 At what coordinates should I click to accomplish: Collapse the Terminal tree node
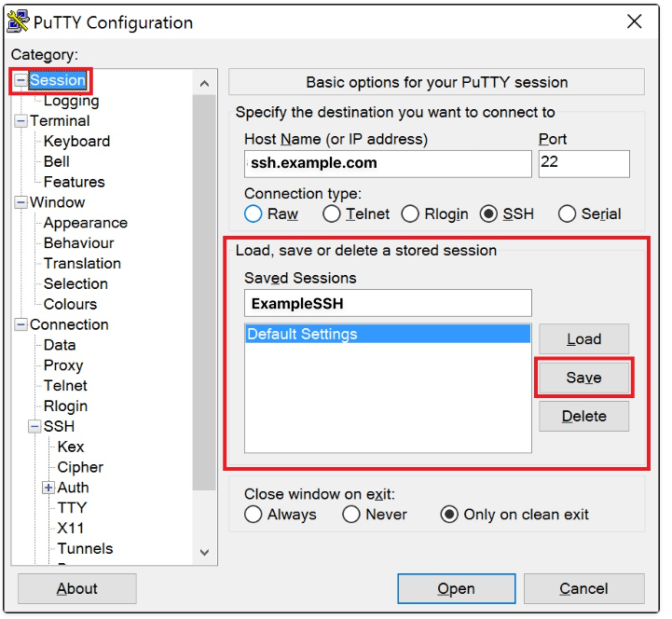click(x=21, y=121)
